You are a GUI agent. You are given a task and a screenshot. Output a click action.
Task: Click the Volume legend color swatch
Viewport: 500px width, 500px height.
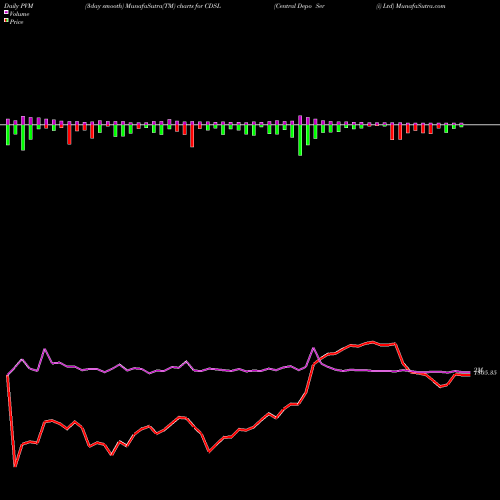click(x=6, y=13)
